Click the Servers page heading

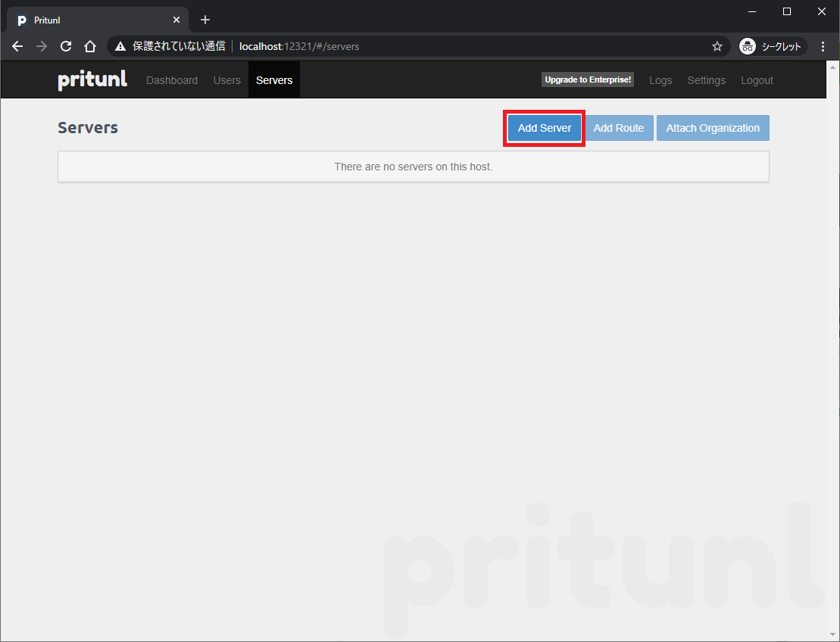tap(88, 127)
